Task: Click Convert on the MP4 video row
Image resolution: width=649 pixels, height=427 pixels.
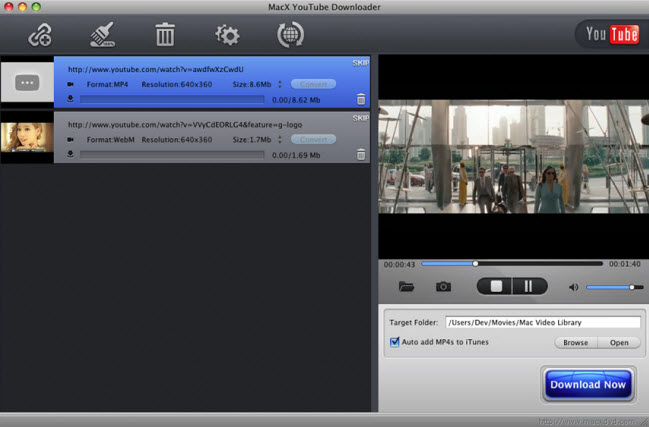Action: tap(313, 84)
